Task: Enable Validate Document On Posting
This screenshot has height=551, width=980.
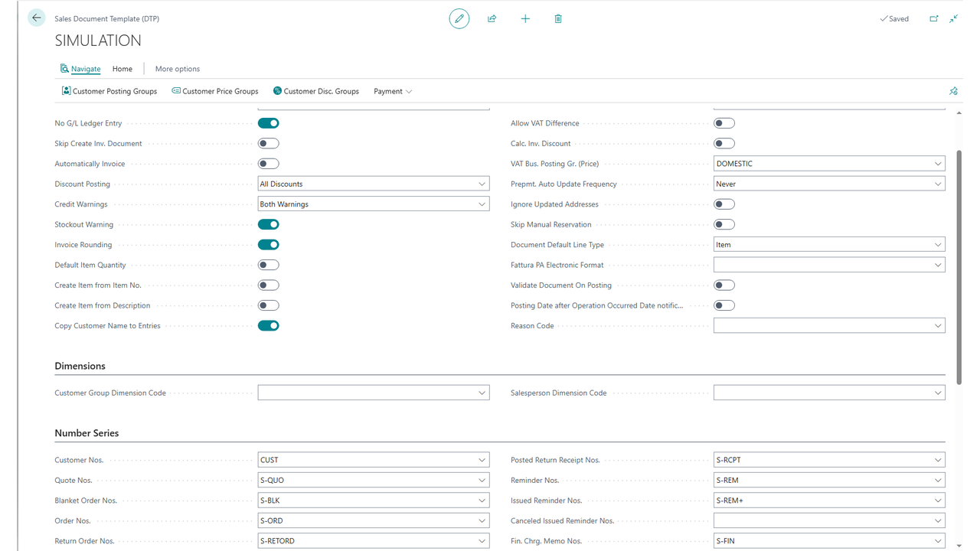Action: click(x=724, y=285)
